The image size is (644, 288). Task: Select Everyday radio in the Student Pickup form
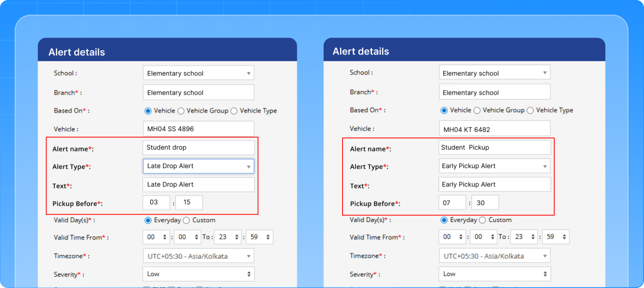[444, 220]
